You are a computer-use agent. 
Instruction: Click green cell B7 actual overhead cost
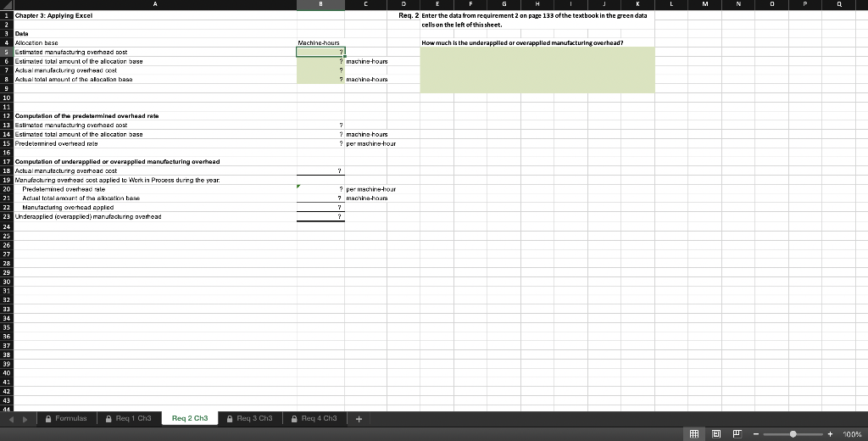(x=320, y=70)
